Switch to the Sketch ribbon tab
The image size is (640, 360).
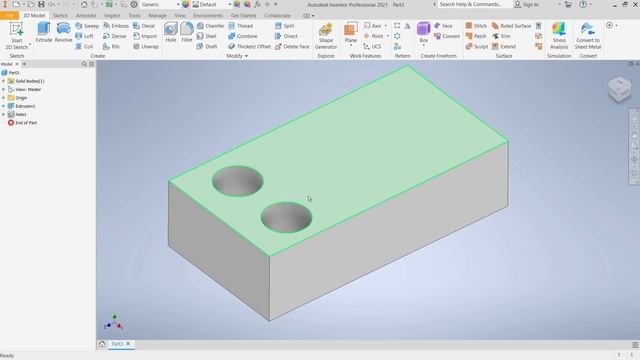pos(60,16)
